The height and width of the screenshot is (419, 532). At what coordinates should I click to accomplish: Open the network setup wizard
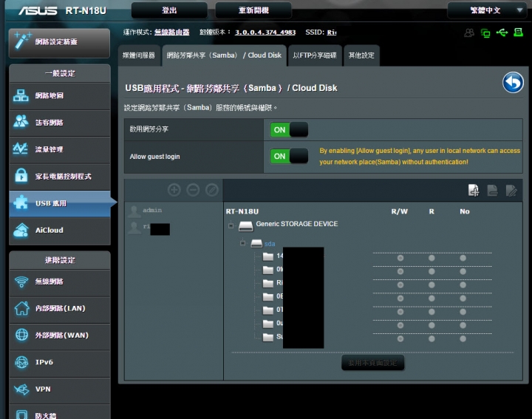(59, 43)
